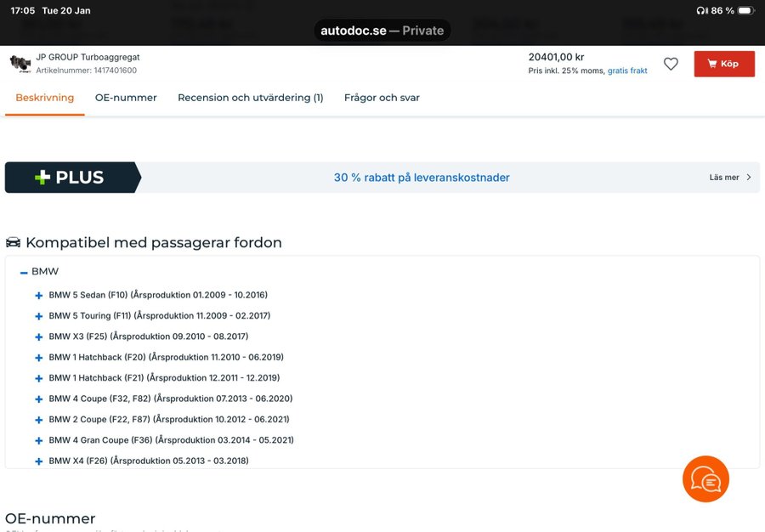This screenshot has width=765, height=532.
Task: Open Recension och utvärdering tab
Action: [250, 98]
